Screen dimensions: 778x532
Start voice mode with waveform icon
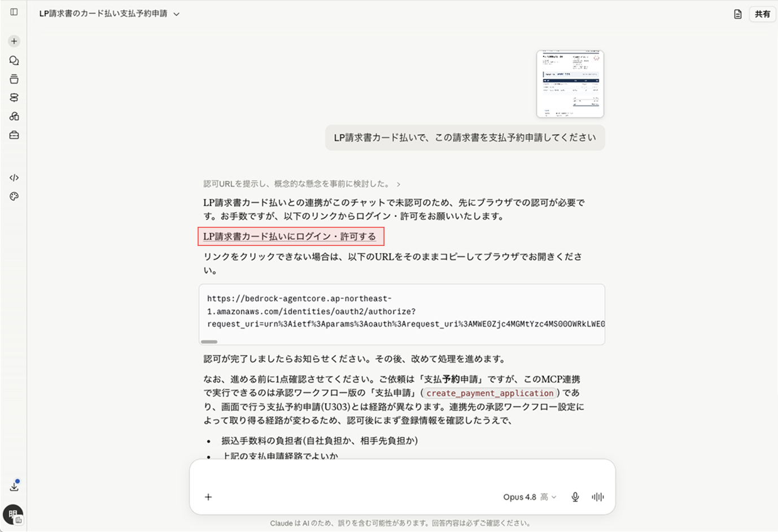597,497
